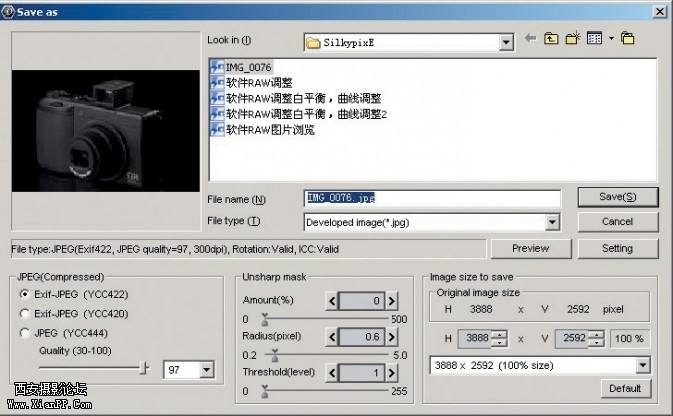Viewport: 673px width, 416px height.
Task: Click the File name input field
Action: pyautogui.click(x=432, y=198)
